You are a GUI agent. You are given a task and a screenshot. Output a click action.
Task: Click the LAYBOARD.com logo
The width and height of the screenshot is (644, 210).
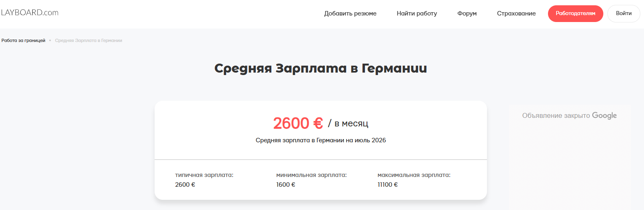[29, 13]
